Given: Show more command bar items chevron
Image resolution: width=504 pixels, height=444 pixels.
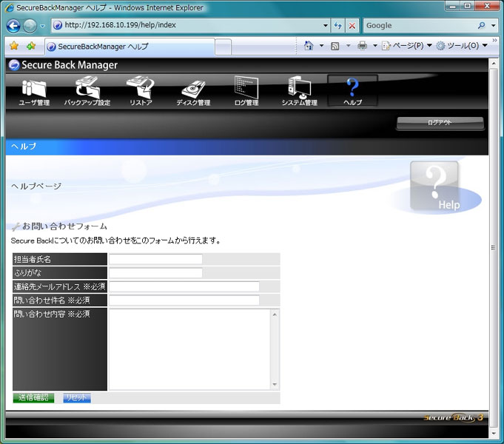Looking at the screenshot, I should pos(494,41).
